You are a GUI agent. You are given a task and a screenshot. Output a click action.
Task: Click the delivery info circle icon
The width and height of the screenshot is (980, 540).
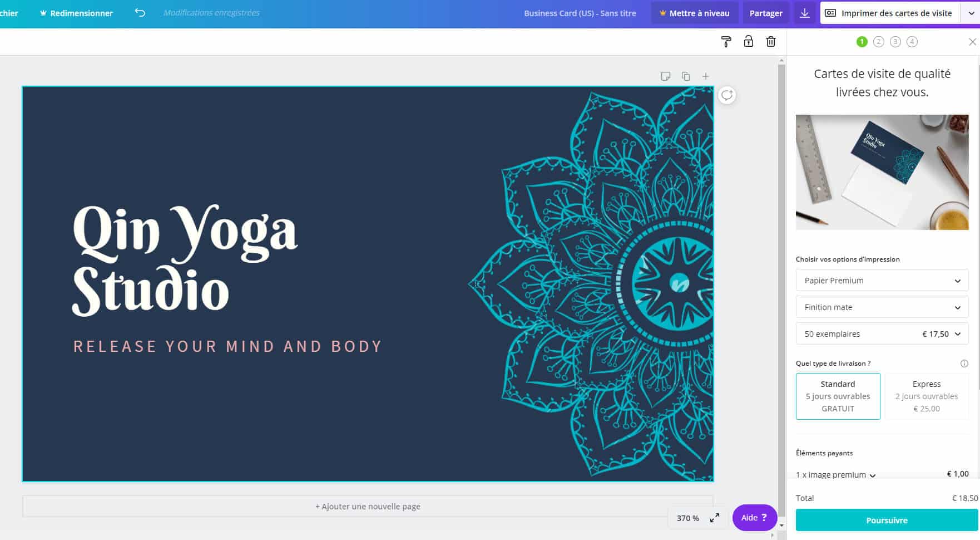pyautogui.click(x=964, y=364)
